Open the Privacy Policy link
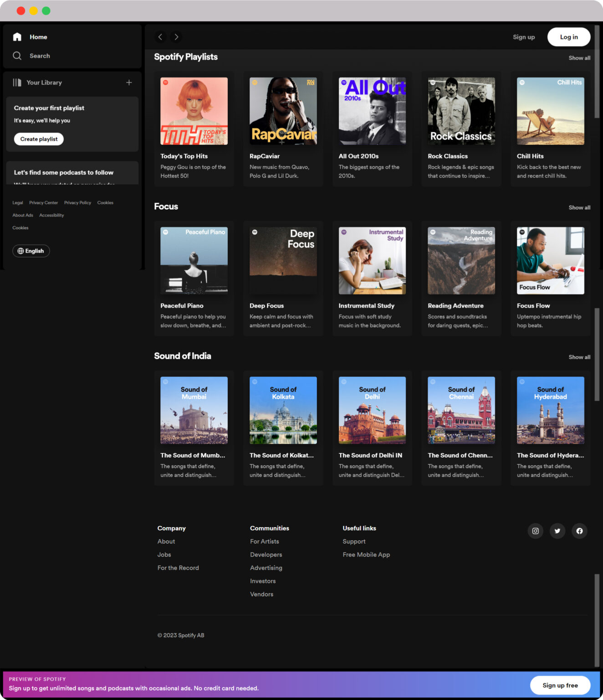Viewport: 603px width, 700px height. coord(77,202)
